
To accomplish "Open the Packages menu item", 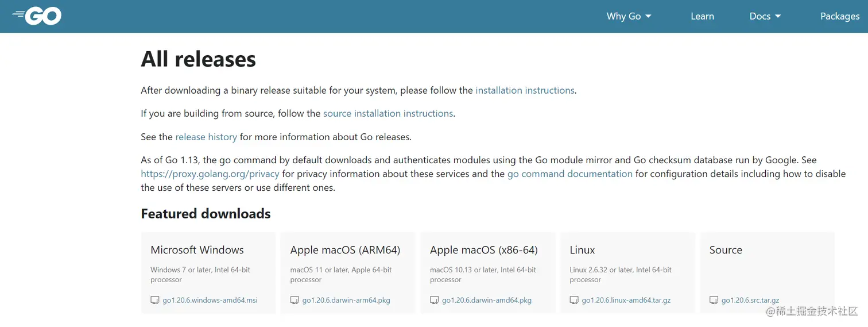I will (x=839, y=16).
